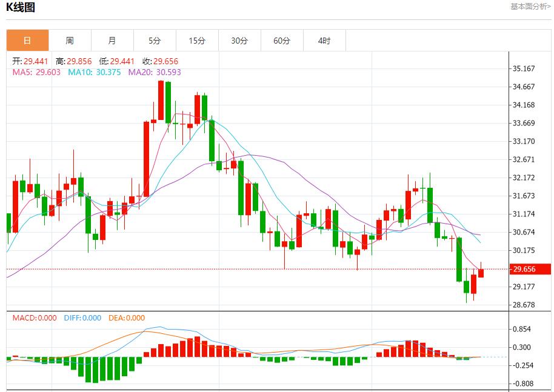Click the K线图 heading title
The image size is (554, 392).
21,8
